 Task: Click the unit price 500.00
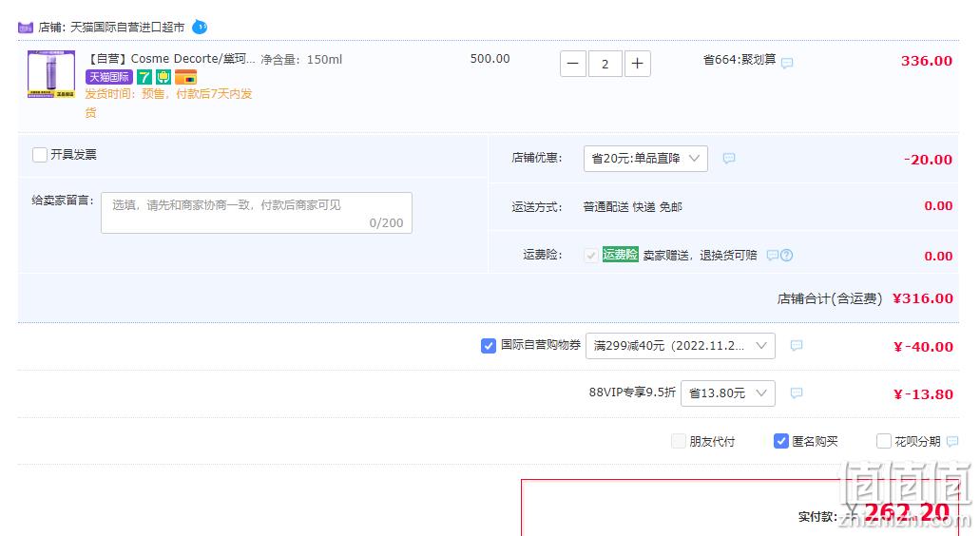(490, 59)
